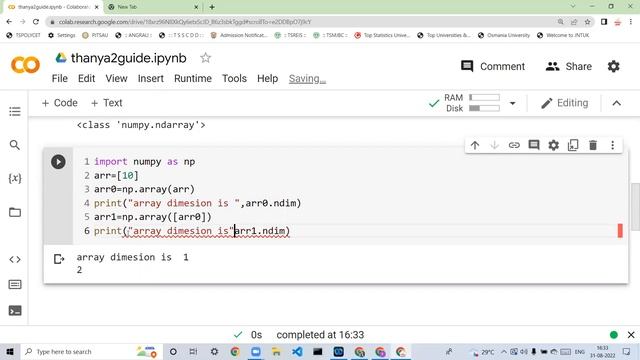Go back in browser
The image size is (640, 360).
click(9, 22)
